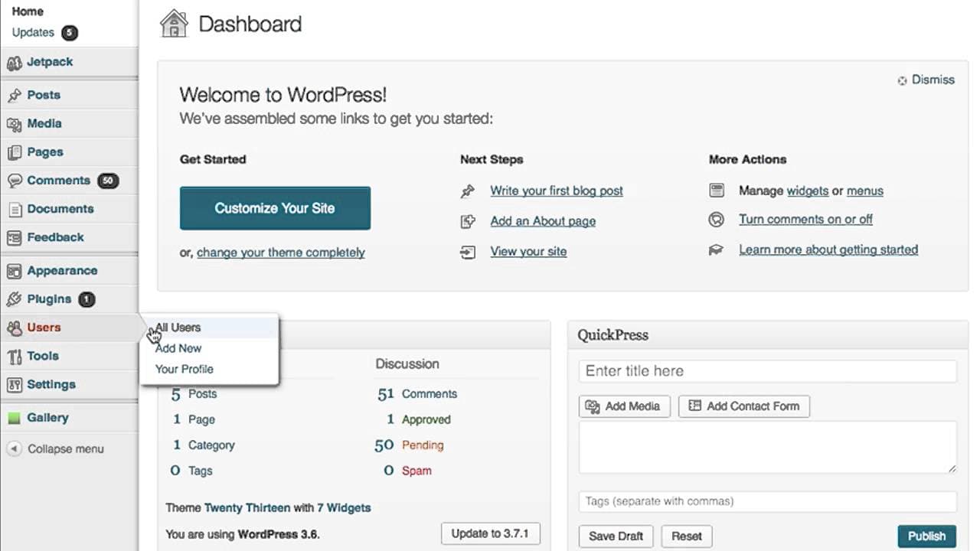Screen dimensions: 980x551
Task: Open the '7 Widgets' link
Action: tap(344, 507)
